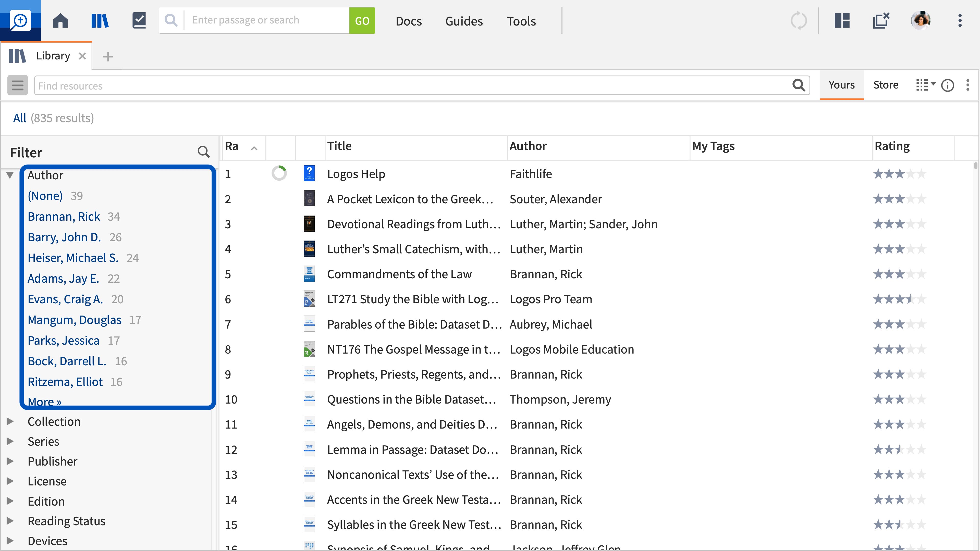Image resolution: width=980 pixels, height=551 pixels.
Task: Filter by author (None)
Action: pos(45,196)
